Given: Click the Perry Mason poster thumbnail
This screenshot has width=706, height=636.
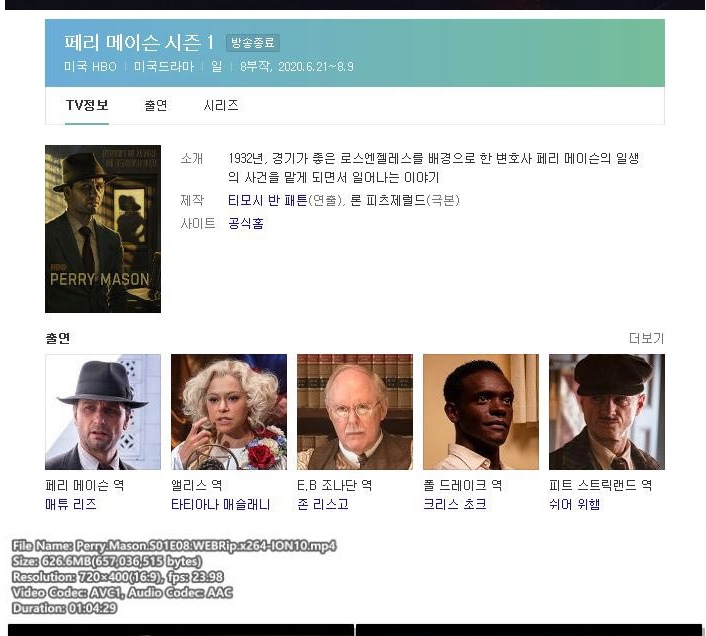Looking at the screenshot, I should (x=103, y=229).
